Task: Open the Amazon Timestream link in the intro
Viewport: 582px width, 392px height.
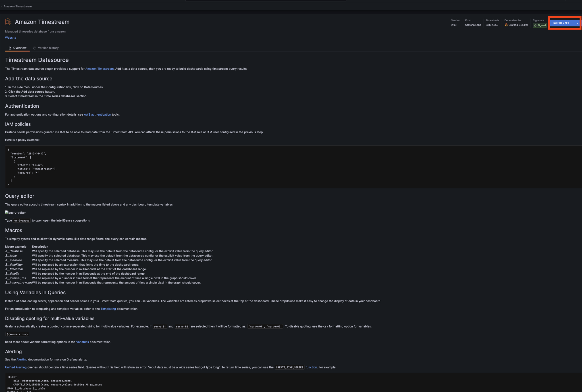Action: [99, 68]
